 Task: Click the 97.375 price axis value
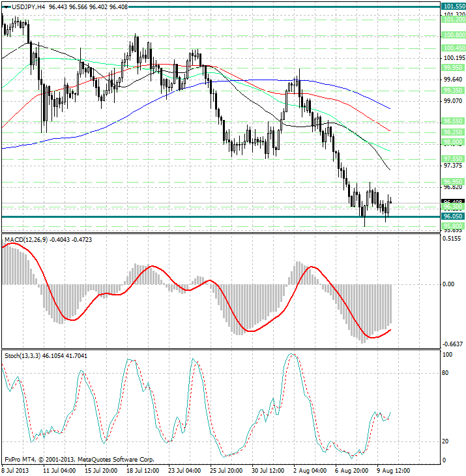tap(453, 166)
